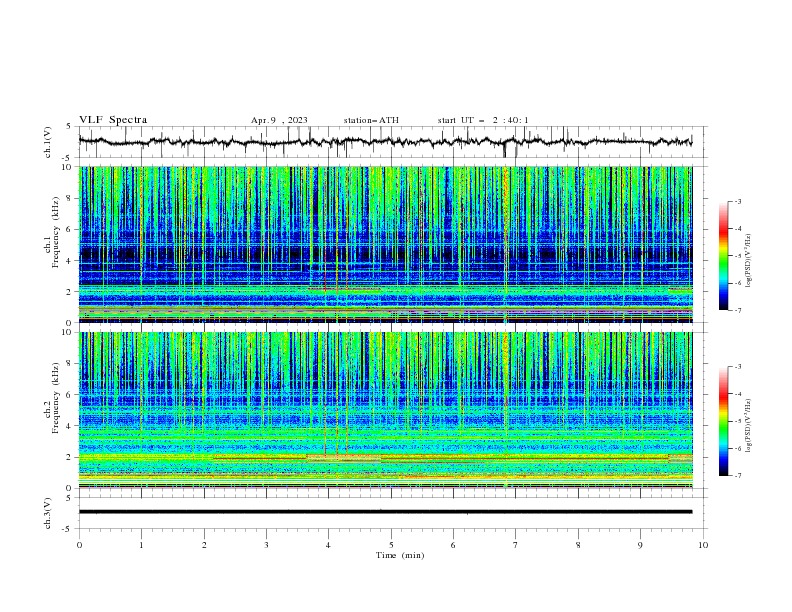Click the "-3" label on ch.1 color bar

738,201
